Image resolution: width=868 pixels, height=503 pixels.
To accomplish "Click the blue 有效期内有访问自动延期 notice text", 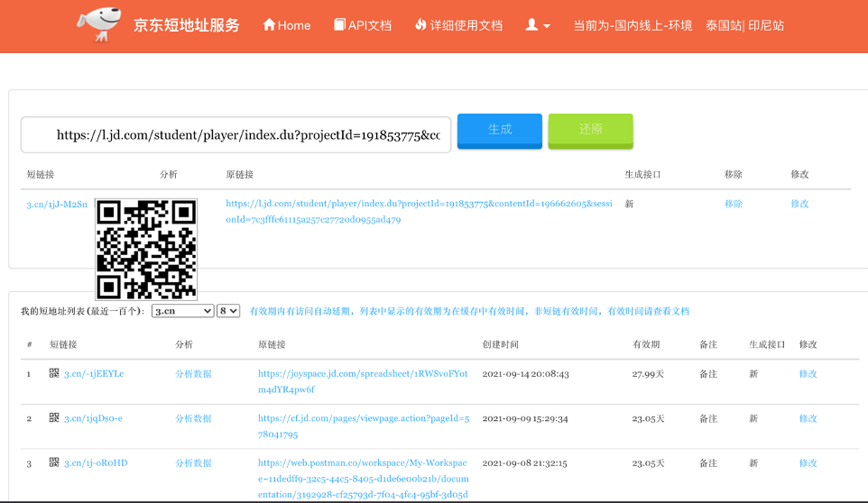I will pos(469,311).
